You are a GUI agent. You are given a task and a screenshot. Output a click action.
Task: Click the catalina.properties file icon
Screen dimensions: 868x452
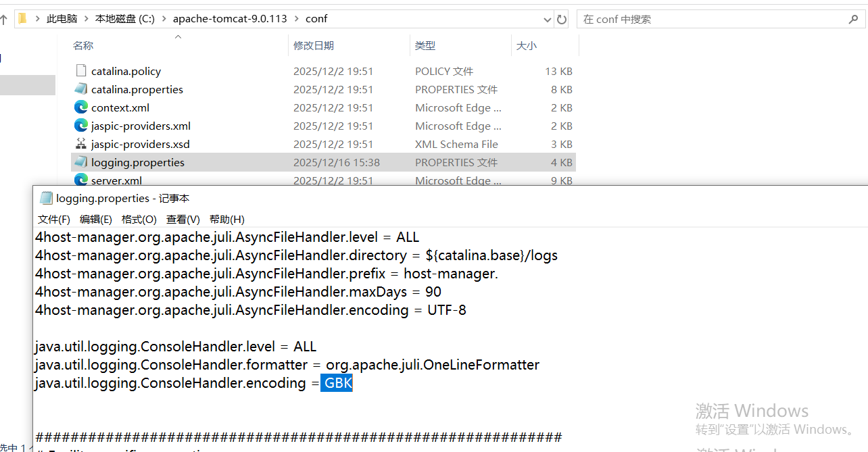[x=81, y=89]
